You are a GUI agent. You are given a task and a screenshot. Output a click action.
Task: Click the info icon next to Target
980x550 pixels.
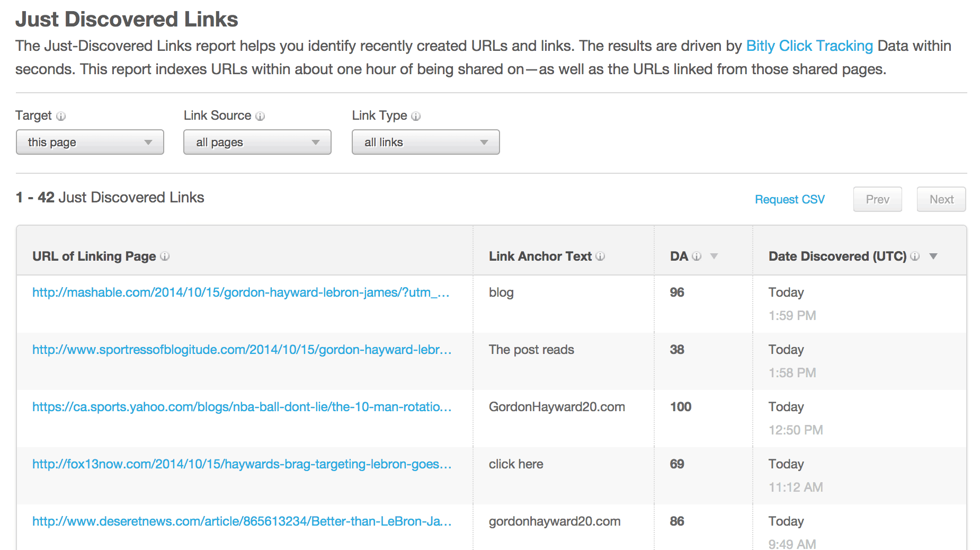click(61, 116)
